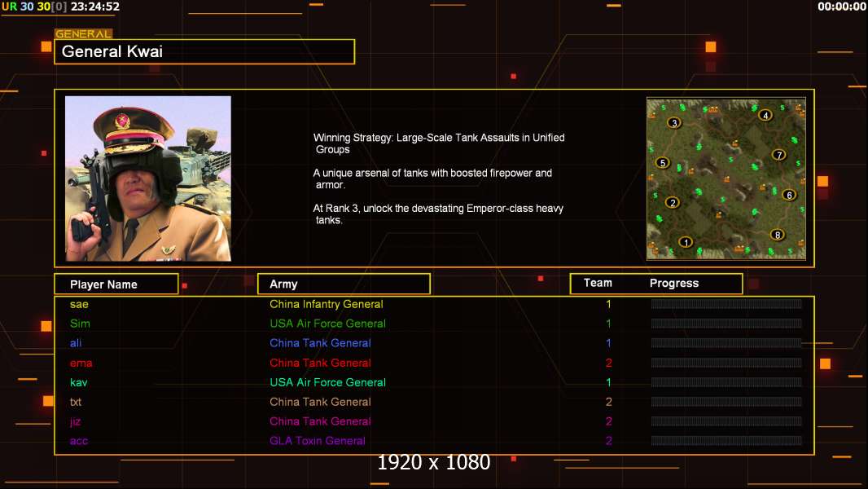
Task: Select player name ali
Action: (x=76, y=343)
